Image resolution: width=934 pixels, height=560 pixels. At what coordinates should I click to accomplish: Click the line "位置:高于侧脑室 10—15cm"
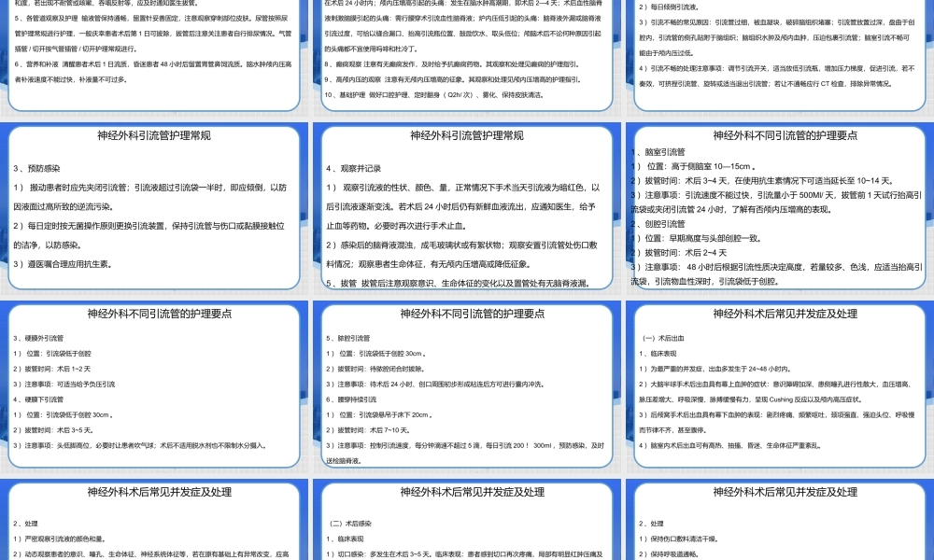click(x=694, y=167)
